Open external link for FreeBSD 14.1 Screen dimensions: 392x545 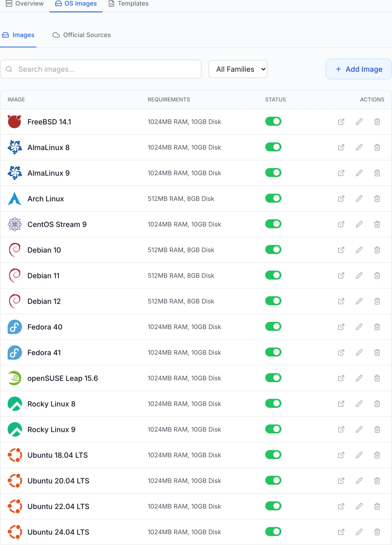pyautogui.click(x=341, y=122)
